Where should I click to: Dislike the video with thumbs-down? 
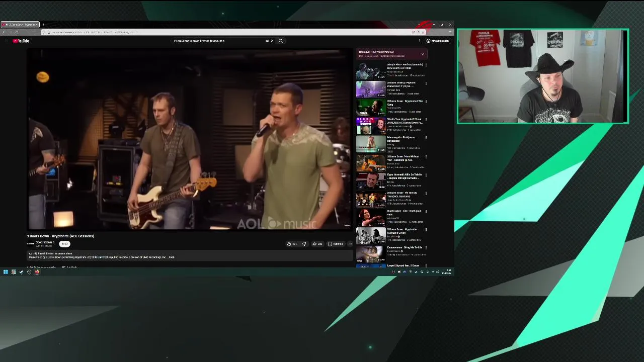point(304,244)
